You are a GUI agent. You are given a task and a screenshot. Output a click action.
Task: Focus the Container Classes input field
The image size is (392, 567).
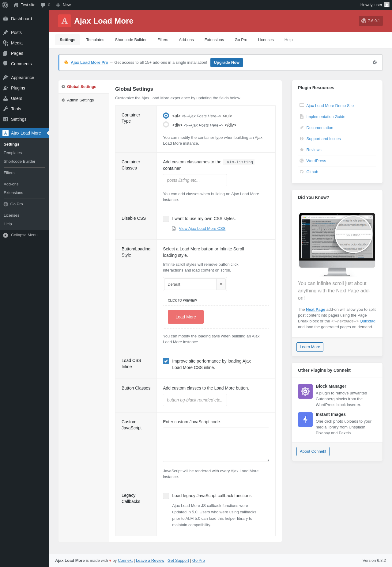pos(195,180)
